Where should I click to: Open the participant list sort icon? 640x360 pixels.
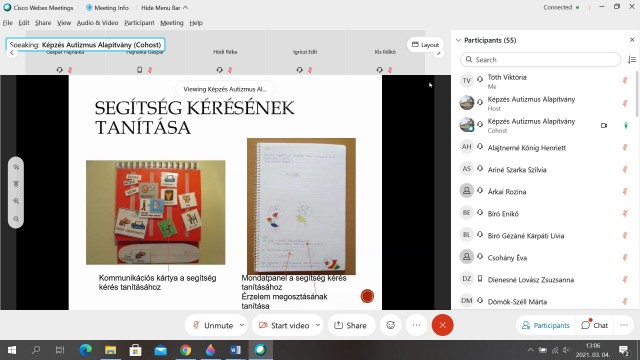(x=631, y=60)
